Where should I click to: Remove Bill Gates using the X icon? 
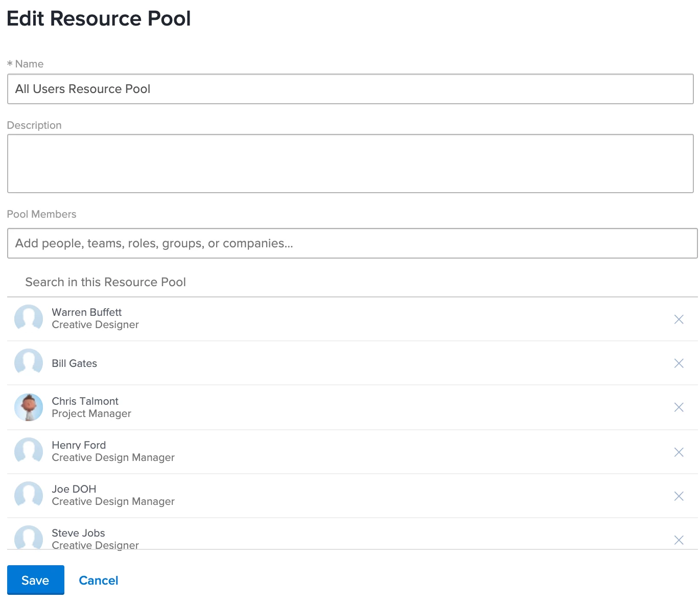point(679,363)
